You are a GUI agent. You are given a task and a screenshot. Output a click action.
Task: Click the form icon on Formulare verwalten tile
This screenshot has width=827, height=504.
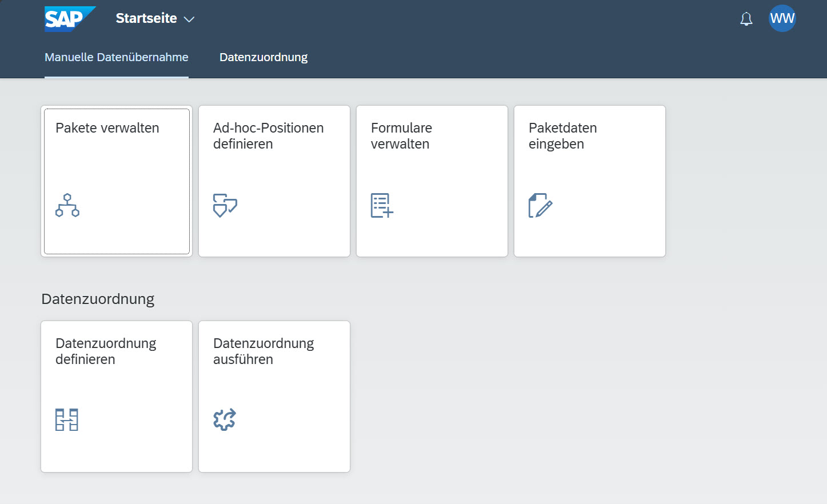click(x=382, y=206)
